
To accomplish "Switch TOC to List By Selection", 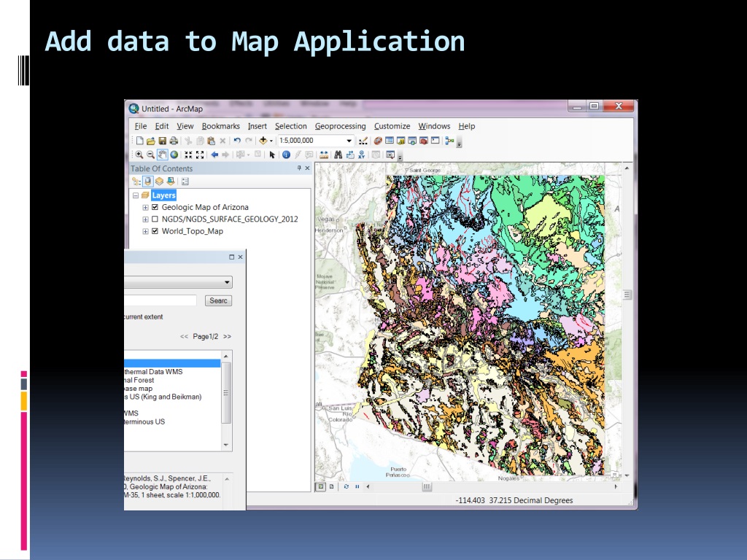I will (x=171, y=182).
